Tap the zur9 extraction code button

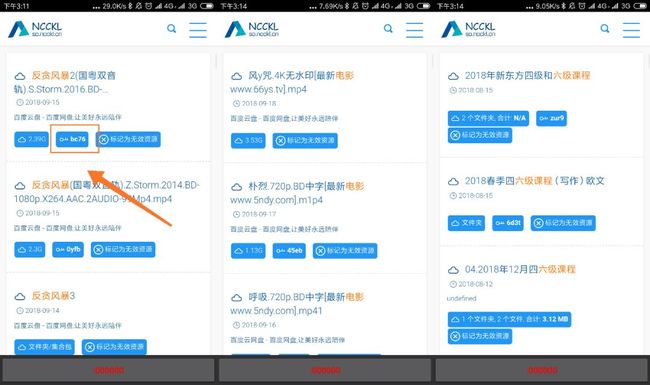pos(551,119)
